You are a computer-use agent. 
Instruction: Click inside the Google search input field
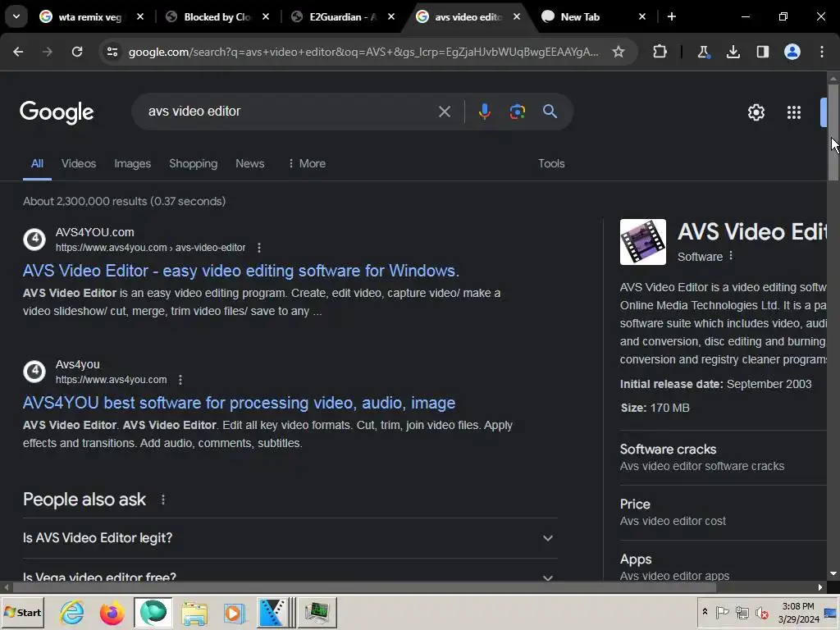tap(290, 112)
